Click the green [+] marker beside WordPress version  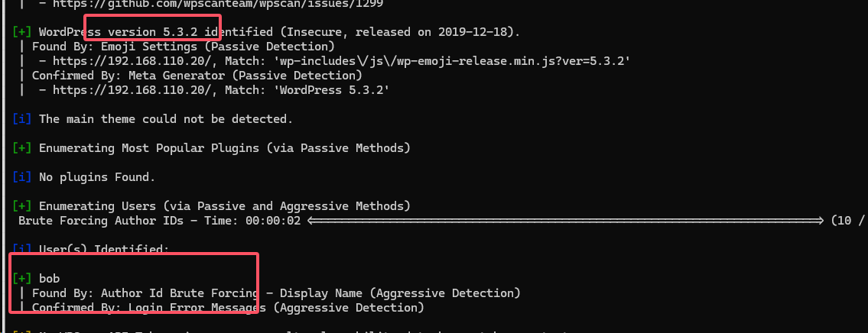[x=23, y=32]
